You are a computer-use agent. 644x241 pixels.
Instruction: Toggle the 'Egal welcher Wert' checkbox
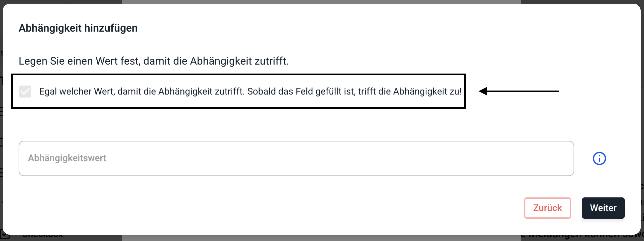click(25, 91)
